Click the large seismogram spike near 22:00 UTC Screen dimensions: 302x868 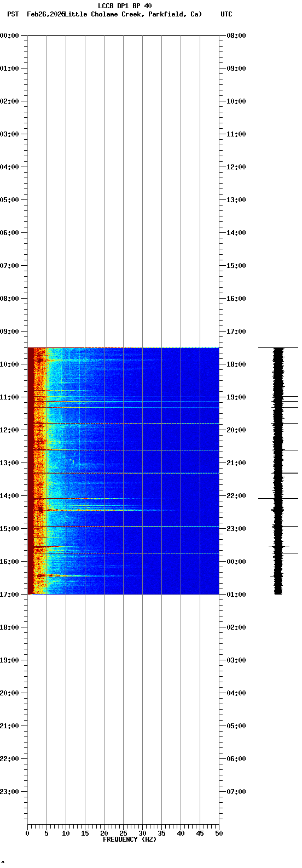(278, 499)
